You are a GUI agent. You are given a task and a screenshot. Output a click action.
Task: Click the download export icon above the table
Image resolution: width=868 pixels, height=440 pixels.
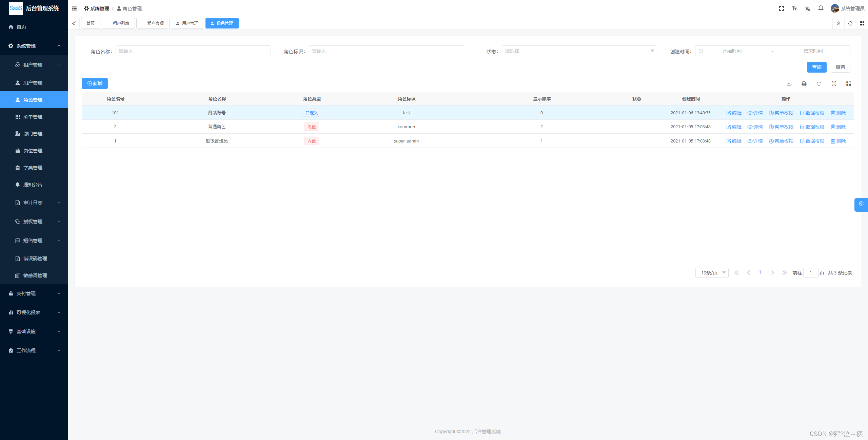coord(789,83)
